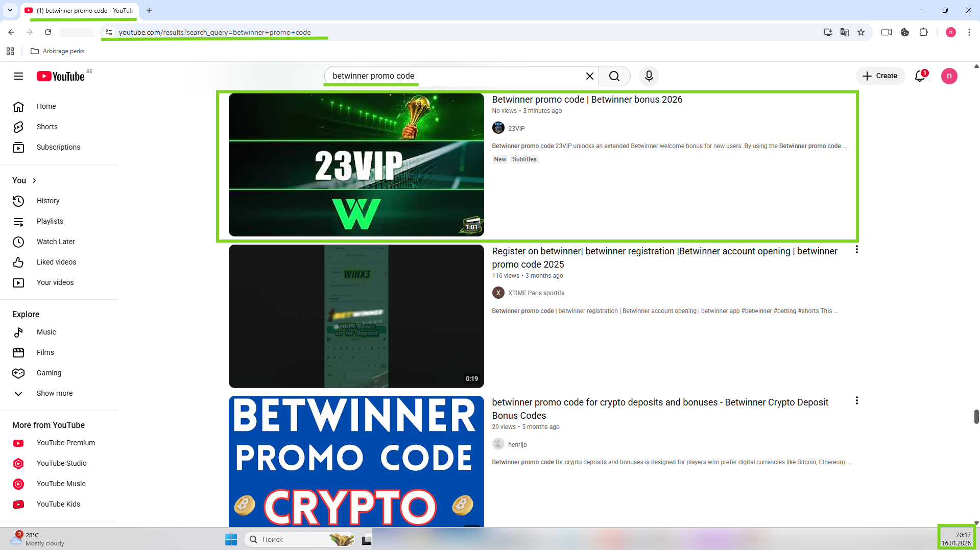980x550 pixels.
Task: Open the YouTube account avatar menu
Action: (949, 76)
